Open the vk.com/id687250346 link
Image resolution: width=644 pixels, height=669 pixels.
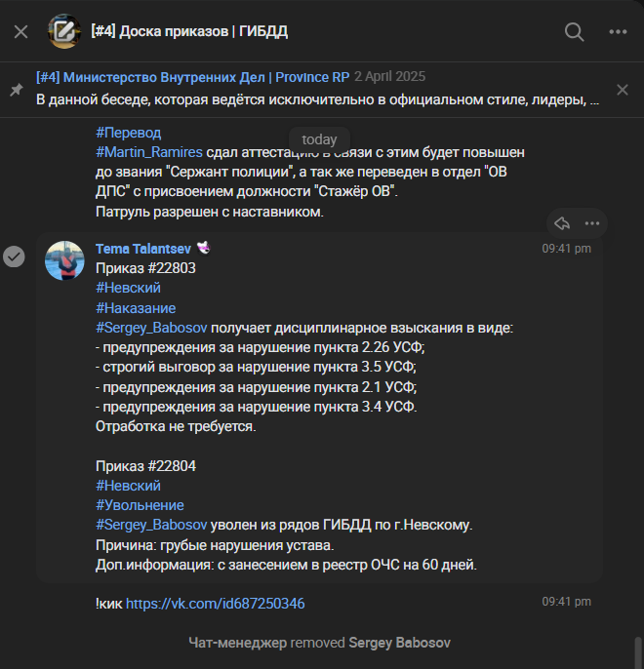[215, 604]
